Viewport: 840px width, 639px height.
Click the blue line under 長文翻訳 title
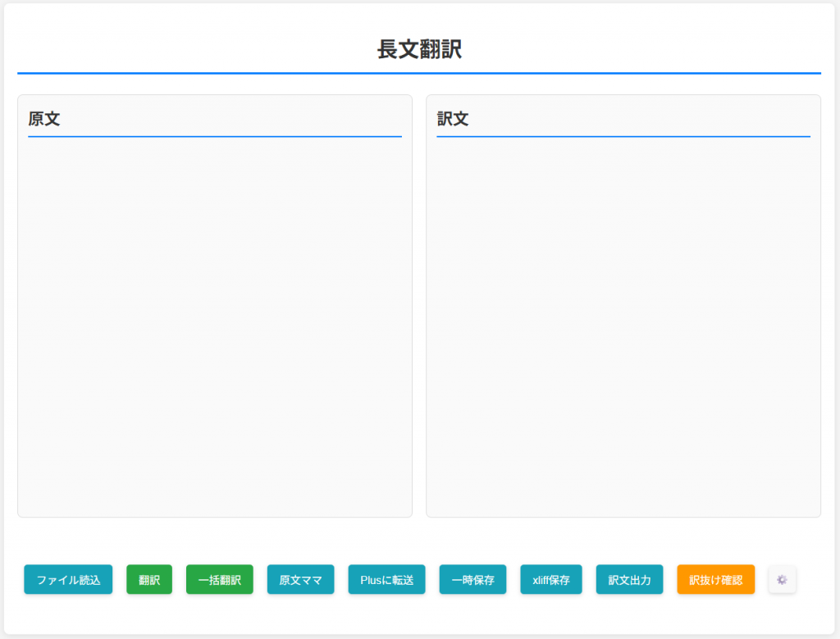coord(419,73)
